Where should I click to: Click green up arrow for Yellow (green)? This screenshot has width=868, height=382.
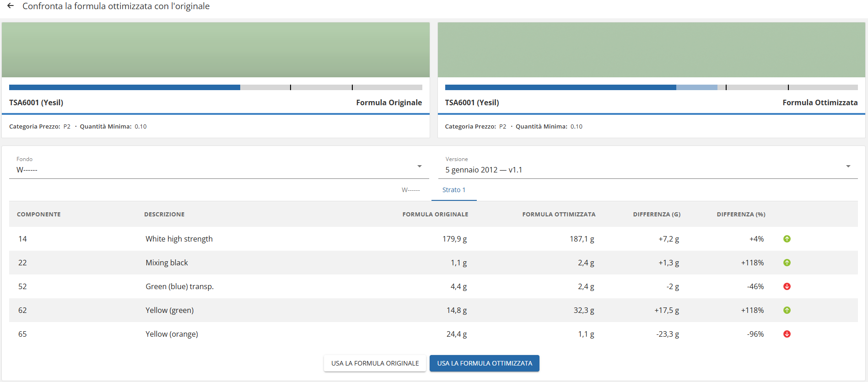787,310
